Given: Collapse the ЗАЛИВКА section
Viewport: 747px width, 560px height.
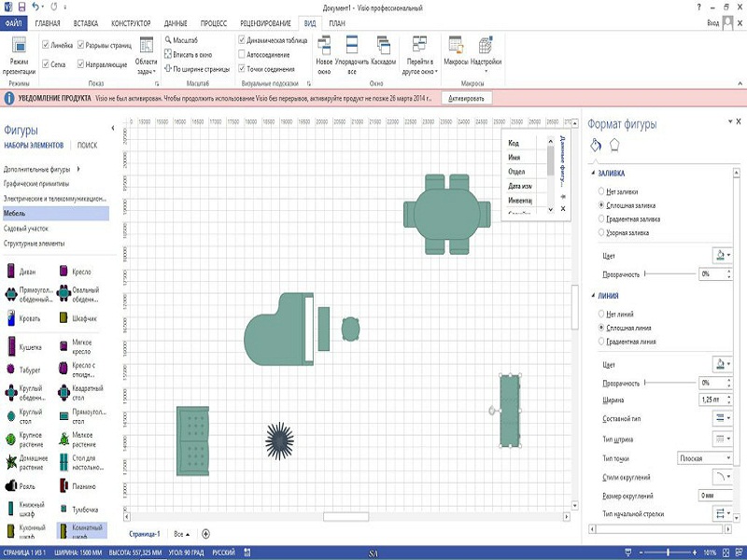Looking at the screenshot, I should [592, 174].
